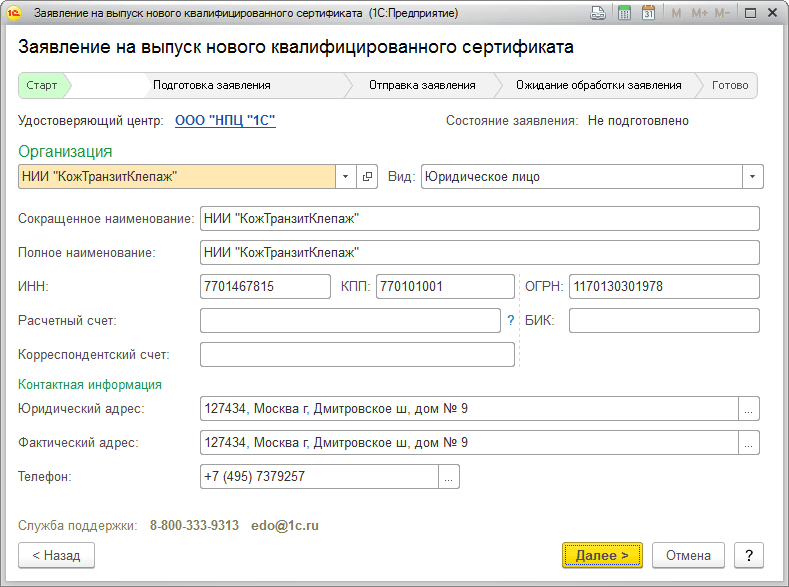Screen dimensions: 789x587
Task: Click the print icon in title bar
Action: click(x=598, y=13)
